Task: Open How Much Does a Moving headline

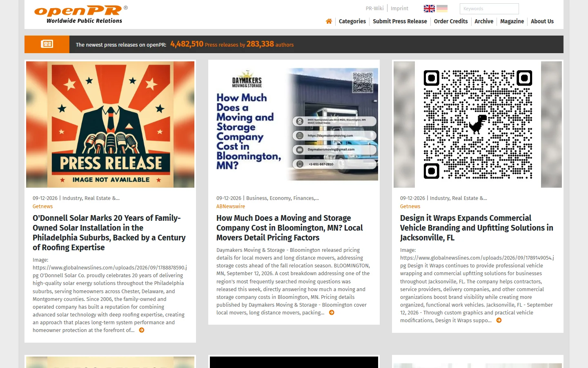Action: tap(290, 228)
